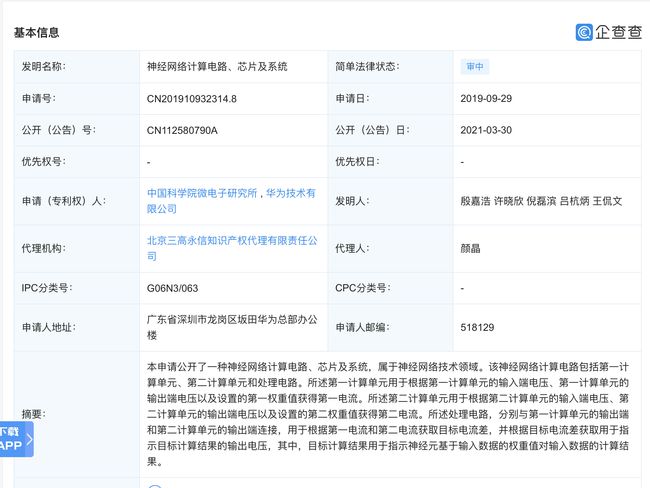The height and width of the screenshot is (488, 650).
Task: Click agent name 颜晶
Action: click(x=470, y=248)
